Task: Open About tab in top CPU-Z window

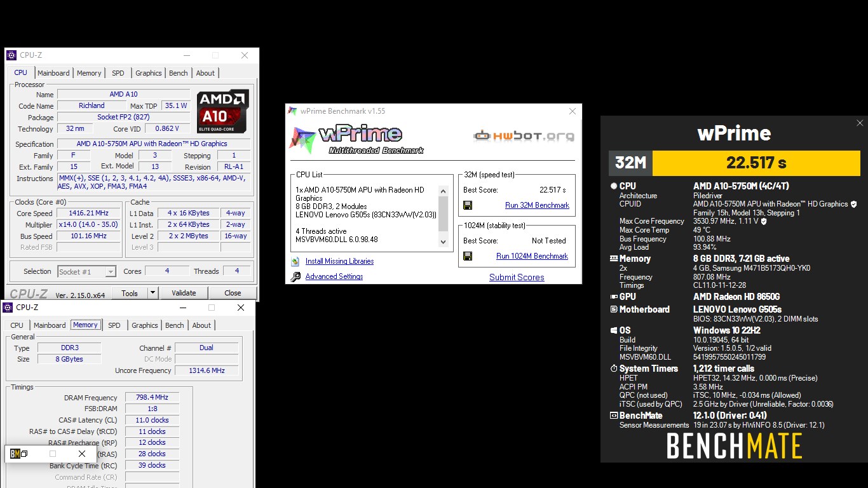Action: click(205, 73)
